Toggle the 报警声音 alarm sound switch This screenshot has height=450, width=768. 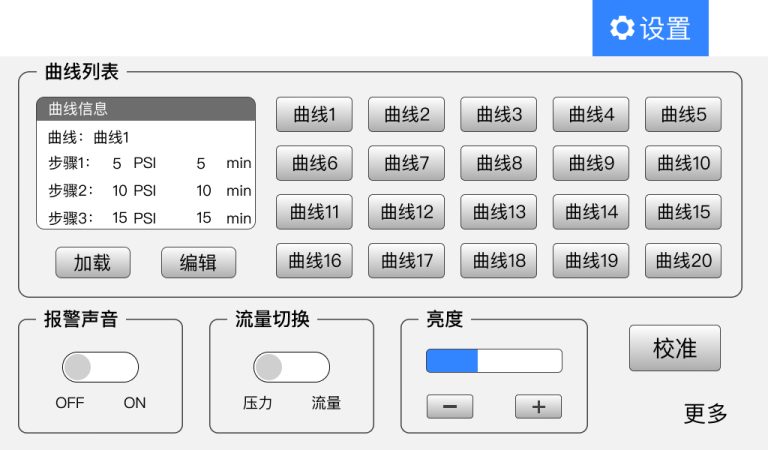[x=100, y=367]
